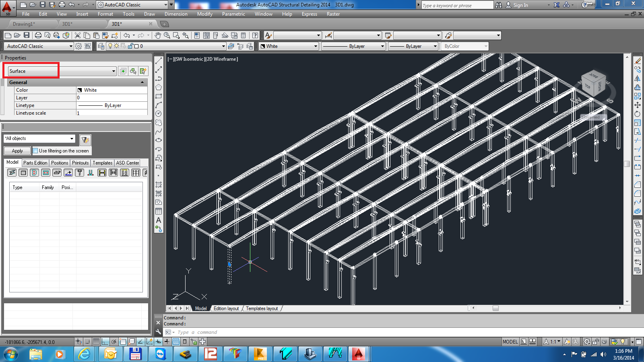The width and height of the screenshot is (644, 362).
Task: Toggle the Use filtering on the screen checkbox
Action: tap(35, 151)
